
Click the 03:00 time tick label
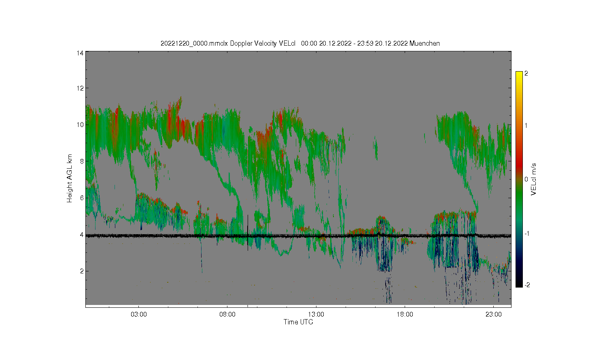139,314
